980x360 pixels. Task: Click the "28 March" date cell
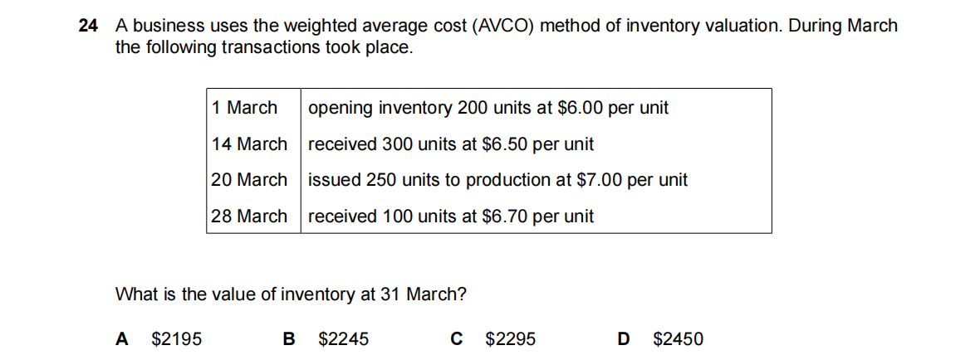point(249,216)
